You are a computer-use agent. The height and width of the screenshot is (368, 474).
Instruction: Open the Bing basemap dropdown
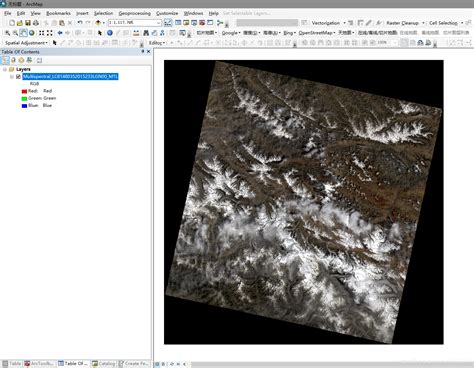click(289, 33)
